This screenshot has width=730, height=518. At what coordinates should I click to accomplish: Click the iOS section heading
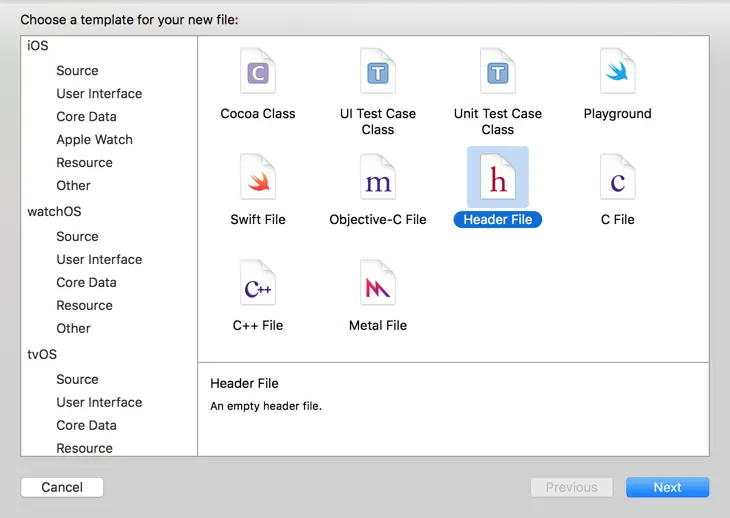pyautogui.click(x=38, y=46)
